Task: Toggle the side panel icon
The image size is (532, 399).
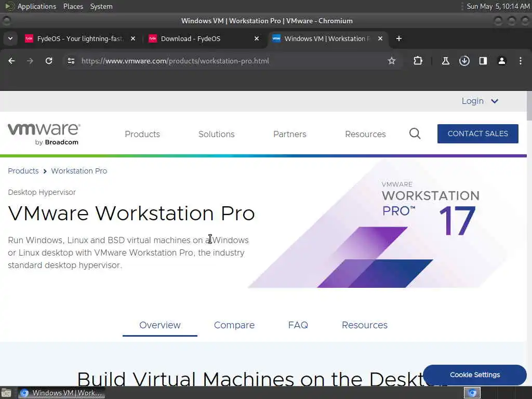Action: (483, 61)
